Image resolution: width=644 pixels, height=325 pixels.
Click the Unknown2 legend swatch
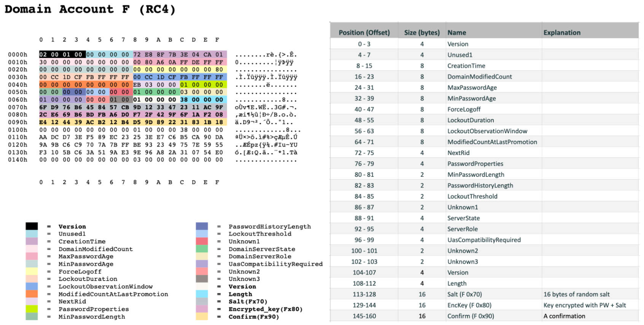(x=202, y=271)
